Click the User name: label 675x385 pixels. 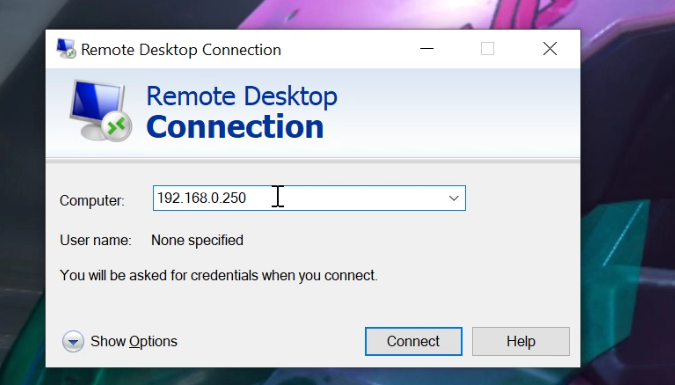point(96,240)
